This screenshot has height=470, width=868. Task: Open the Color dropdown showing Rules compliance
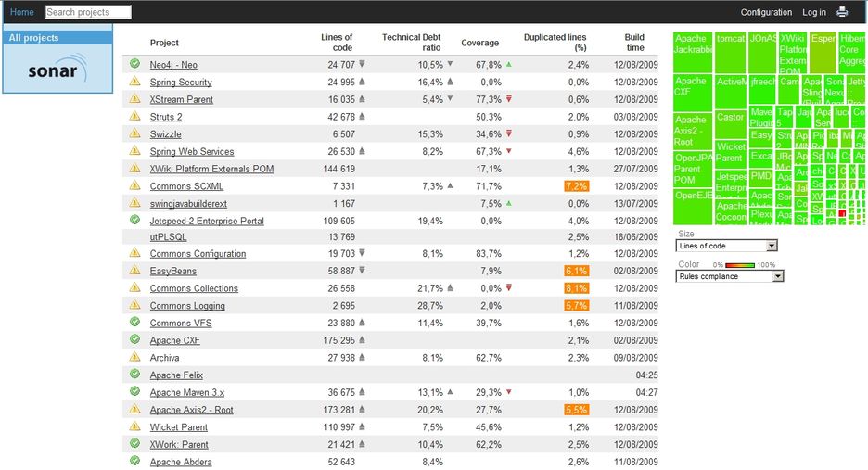coord(730,276)
